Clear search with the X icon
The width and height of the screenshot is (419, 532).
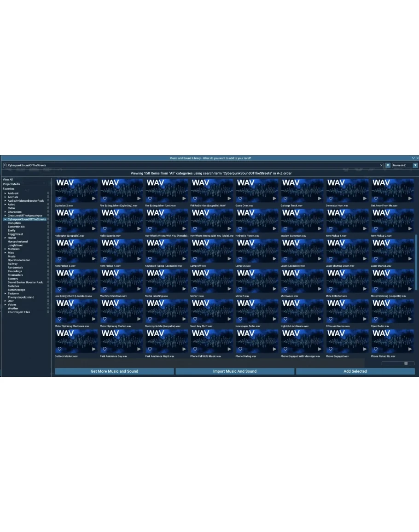(x=381, y=165)
